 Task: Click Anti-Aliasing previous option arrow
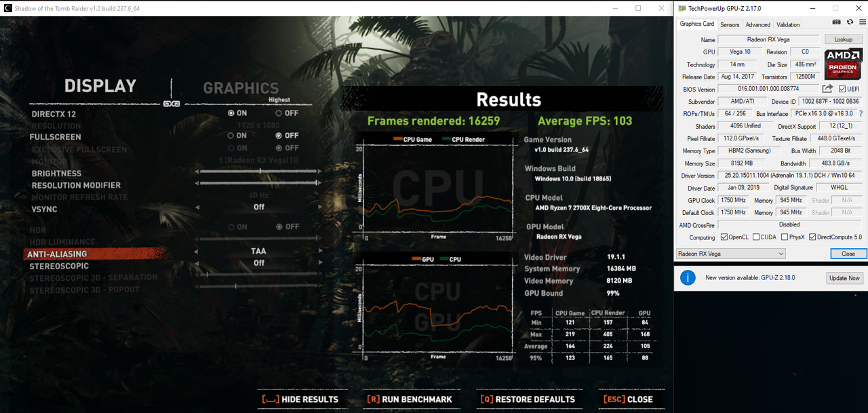pos(197,252)
